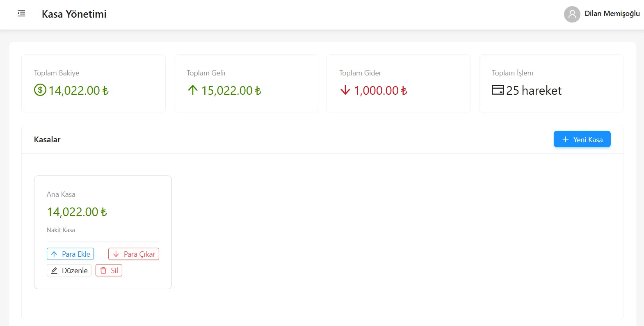The image size is (644, 326).
Task: Click the green up arrow in Toplam Gelir
Action: 193,90
